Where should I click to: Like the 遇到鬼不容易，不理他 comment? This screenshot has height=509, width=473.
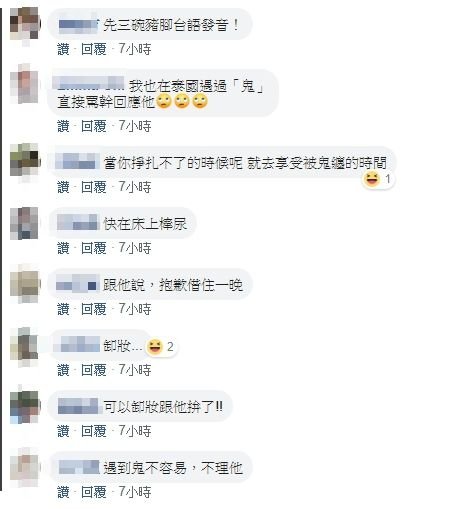[x=63, y=492]
